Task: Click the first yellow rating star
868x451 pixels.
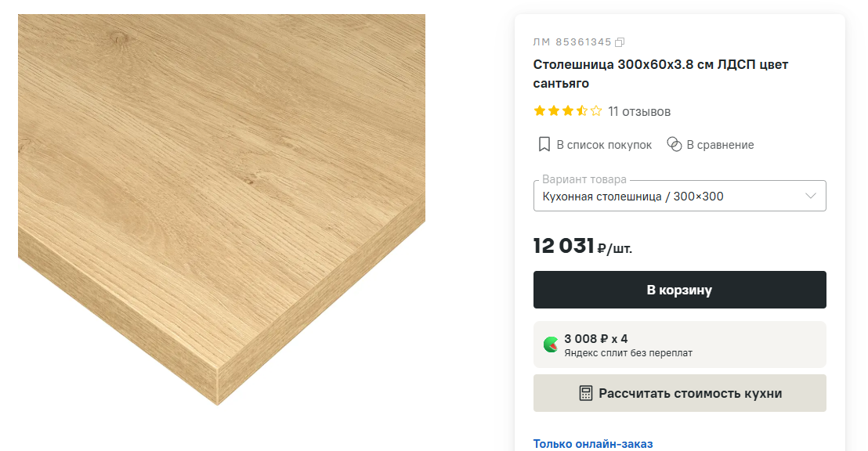Action: click(540, 111)
